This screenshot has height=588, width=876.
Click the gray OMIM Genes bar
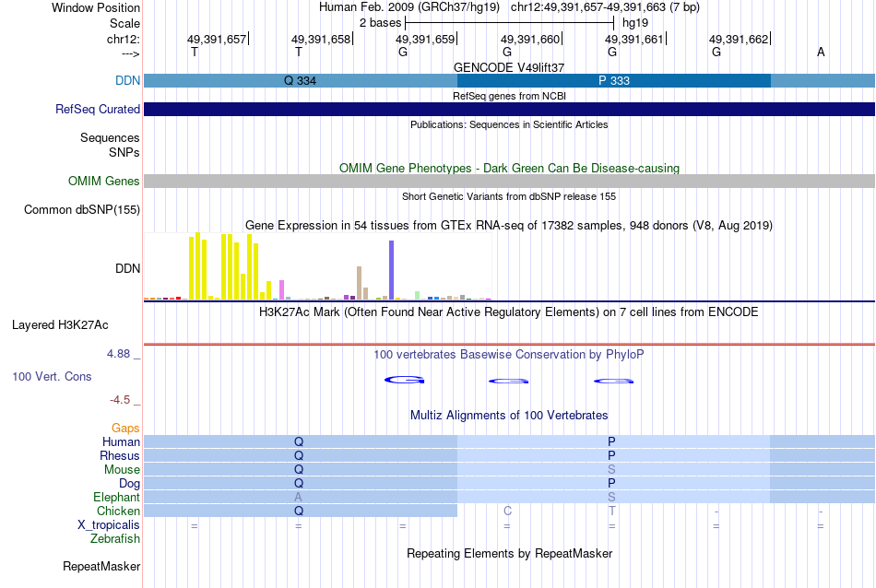point(509,181)
